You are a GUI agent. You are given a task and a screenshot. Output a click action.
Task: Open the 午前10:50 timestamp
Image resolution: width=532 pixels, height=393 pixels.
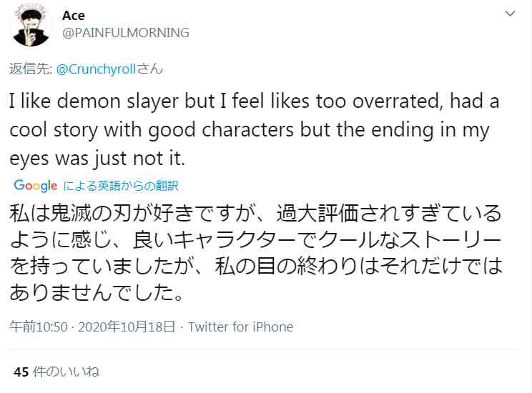coord(39,327)
